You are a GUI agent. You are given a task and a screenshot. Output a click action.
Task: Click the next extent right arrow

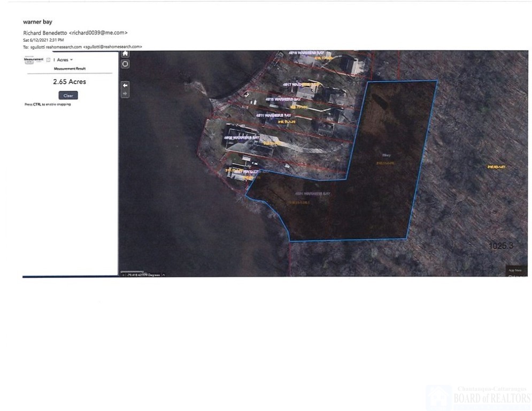point(125,94)
